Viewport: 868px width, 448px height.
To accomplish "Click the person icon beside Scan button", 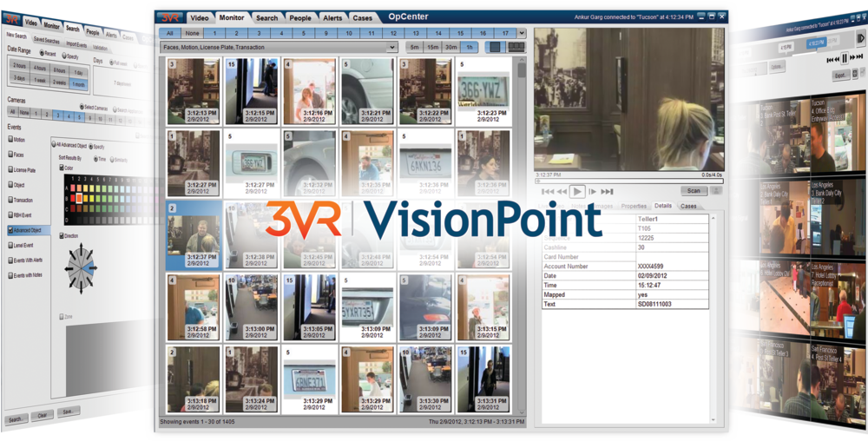I will [716, 190].
